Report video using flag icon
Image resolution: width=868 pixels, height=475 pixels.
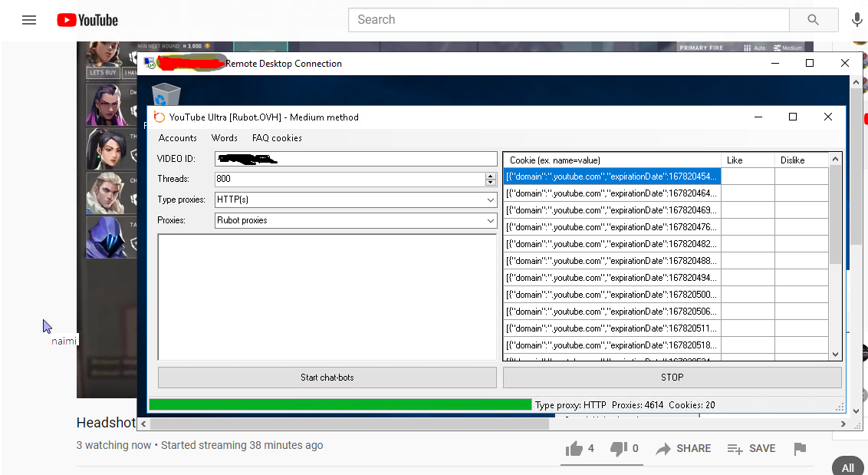click(x=800, y=449)
